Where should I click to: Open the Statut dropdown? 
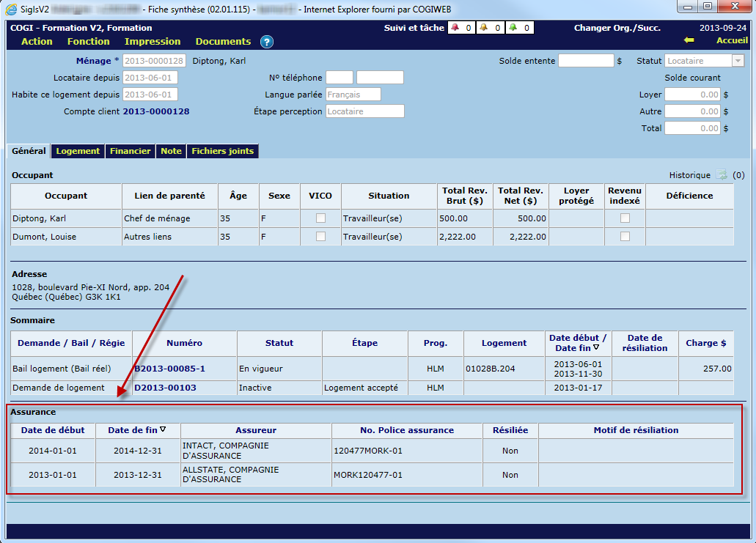[x=738, y=61]
